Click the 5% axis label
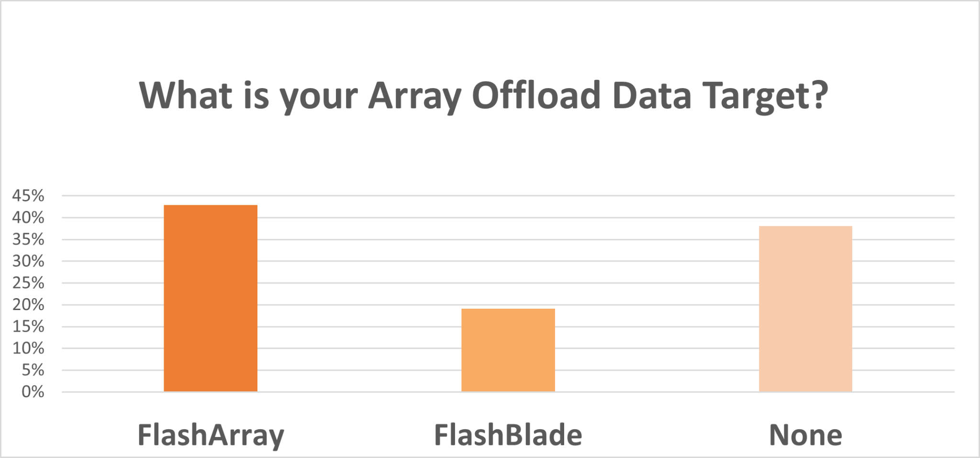 33,370
